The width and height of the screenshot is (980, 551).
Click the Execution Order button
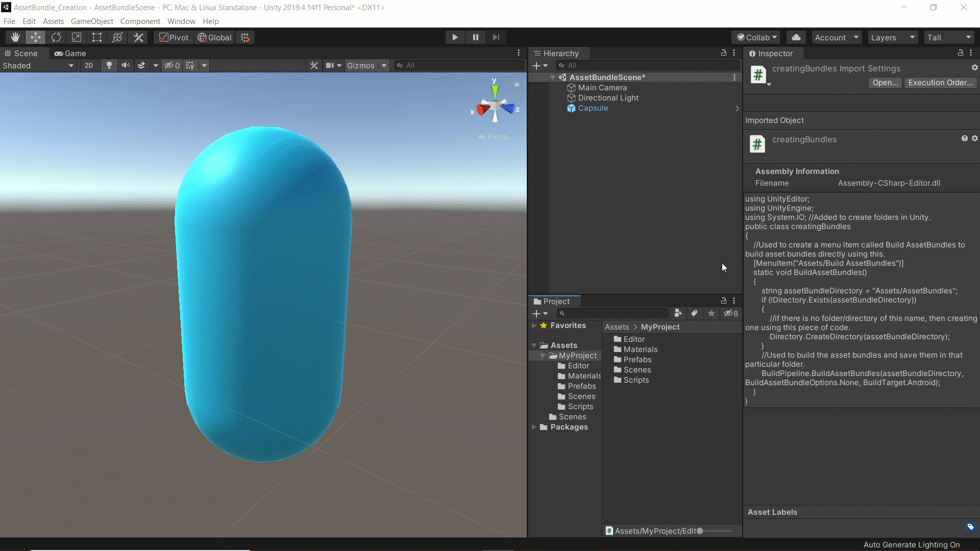(939, 82)
